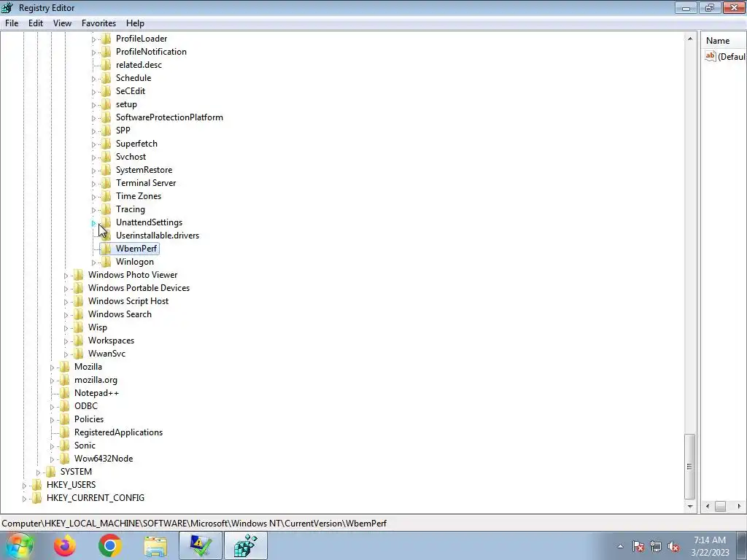This screenshot has height=560, width=747.
Task: Click tree pane scroll up arrow
Action: pos(690,39)
